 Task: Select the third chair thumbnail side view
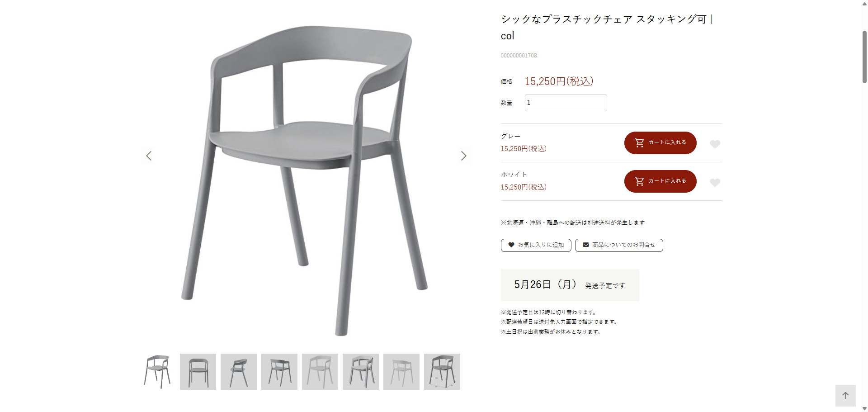(x=239, y=372)
